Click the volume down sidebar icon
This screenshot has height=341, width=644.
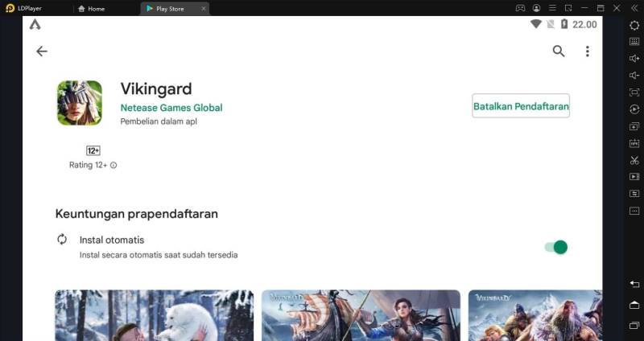(x=634, y=75)
